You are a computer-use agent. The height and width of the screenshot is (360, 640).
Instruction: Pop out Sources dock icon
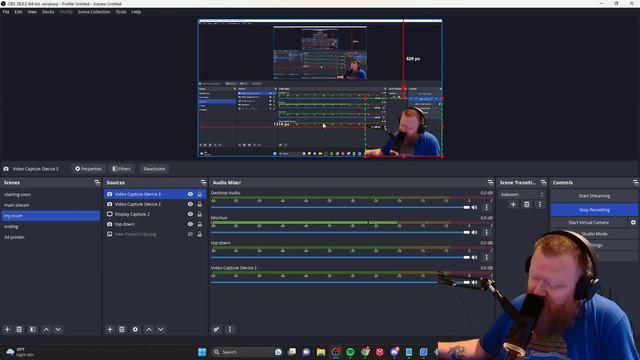click(x=204, y=182)
